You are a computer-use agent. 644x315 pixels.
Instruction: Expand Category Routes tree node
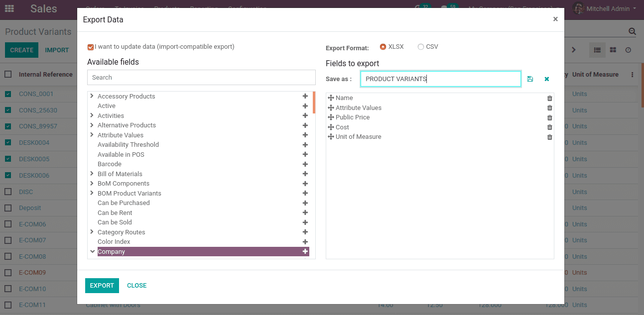pyautogui.click(x=92, y=232)
